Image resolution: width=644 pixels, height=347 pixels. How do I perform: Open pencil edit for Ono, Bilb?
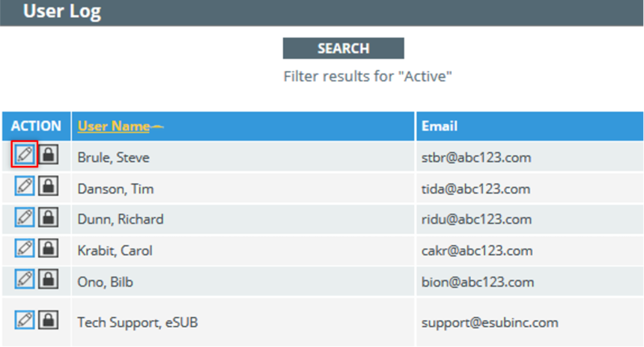click(25, 280)
